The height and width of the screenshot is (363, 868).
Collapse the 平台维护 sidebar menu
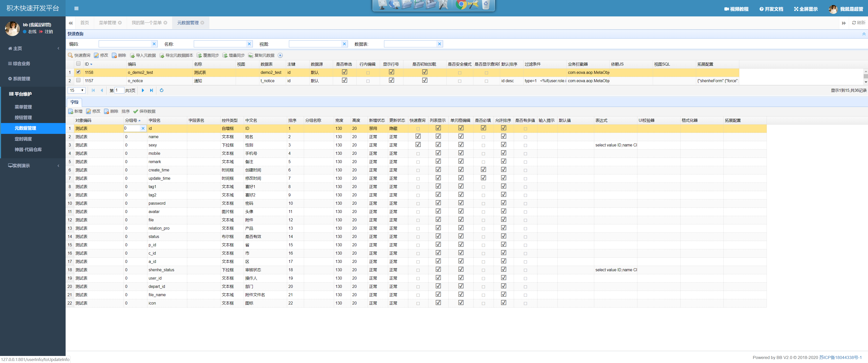point(33,94)
